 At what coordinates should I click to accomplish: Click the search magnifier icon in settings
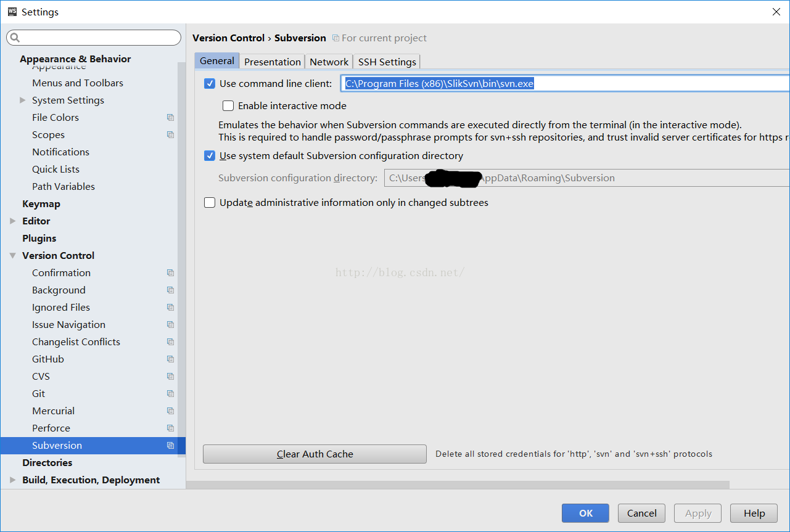coord(15,38)
